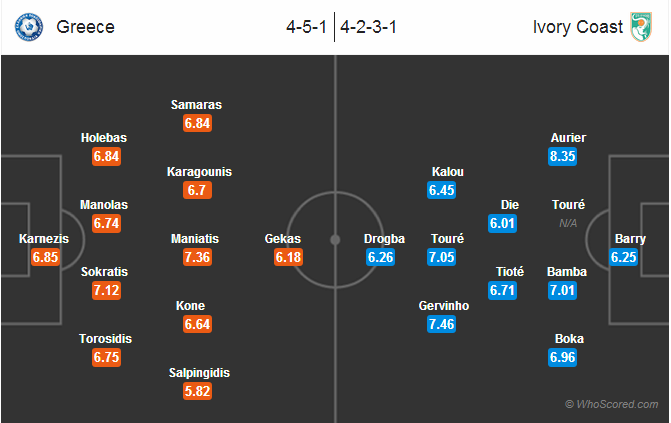Select Gekas rating badge 6.18

click(x=288, y=257)
